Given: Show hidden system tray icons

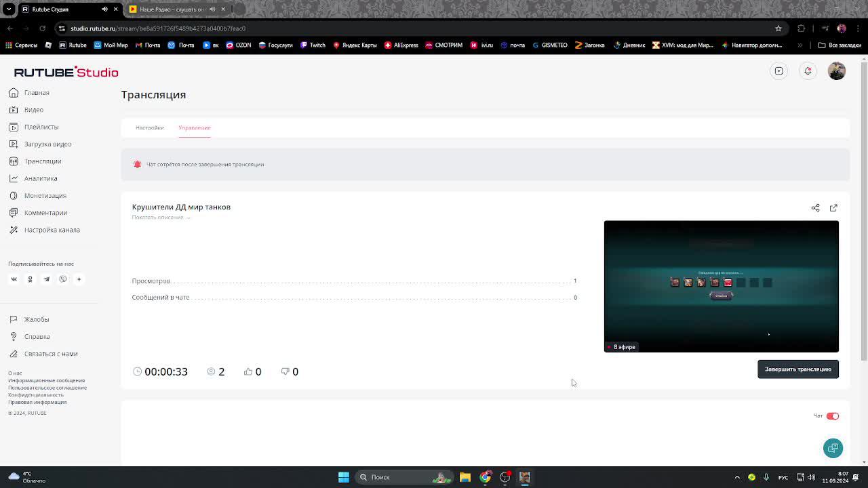Looking at the screenshot, I should (x=737, y=477).
